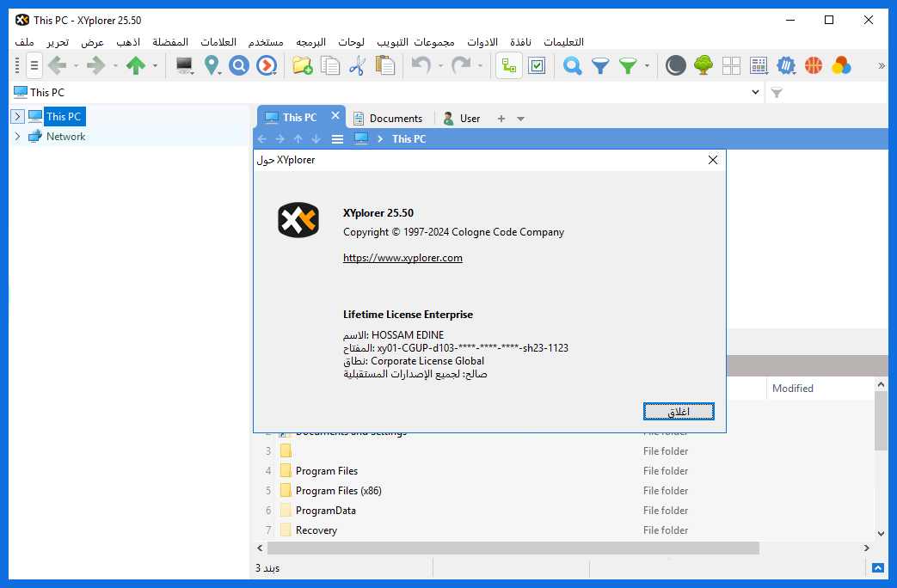The width and height of the screenshot is (897, 588).
Task: Select the Network item in tree
Action: coord(65,136)
